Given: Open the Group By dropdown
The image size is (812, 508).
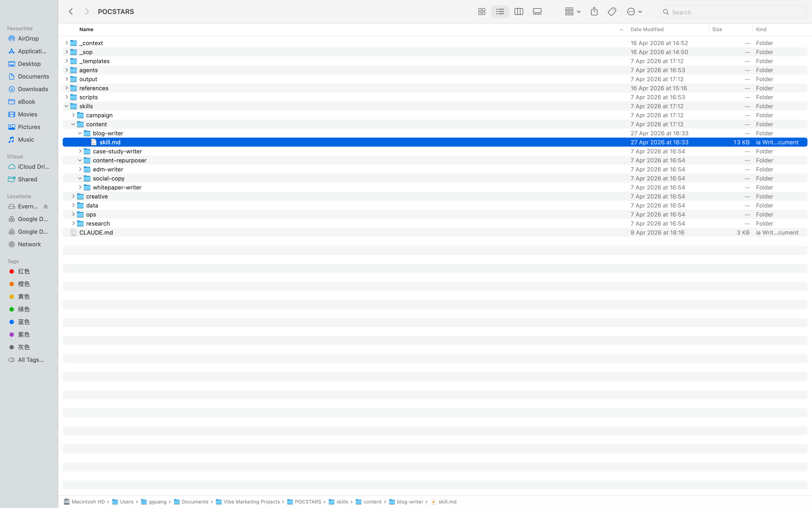Looking at the screenshot, I should pyautogui.click(x=572, y=12).
